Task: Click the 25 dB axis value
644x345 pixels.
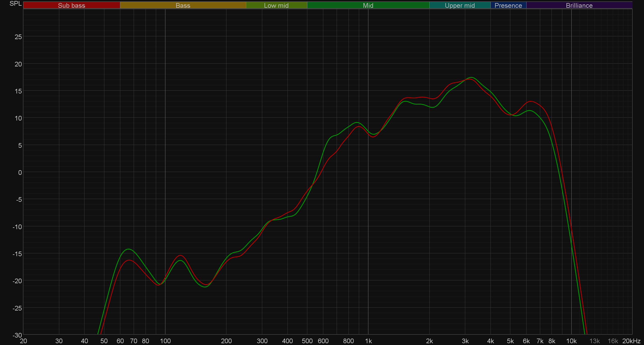Action: coord(18,37)
